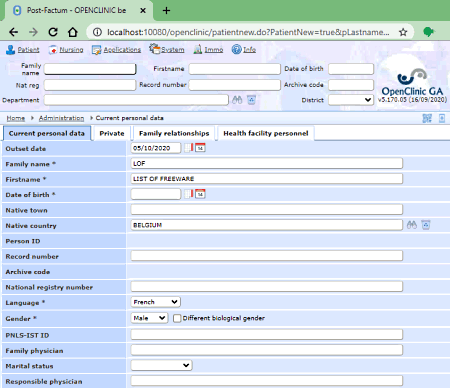The height and width of the screenshot is (388, 450).
Task: Bookmark this page with star icon
Action: pyautogui.click(x=403, y=32)
